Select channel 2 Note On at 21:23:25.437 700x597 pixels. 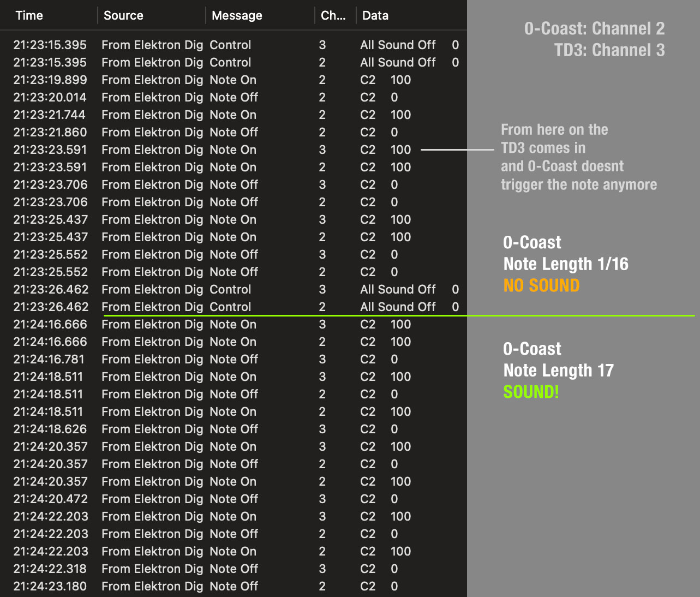[233, 237]
